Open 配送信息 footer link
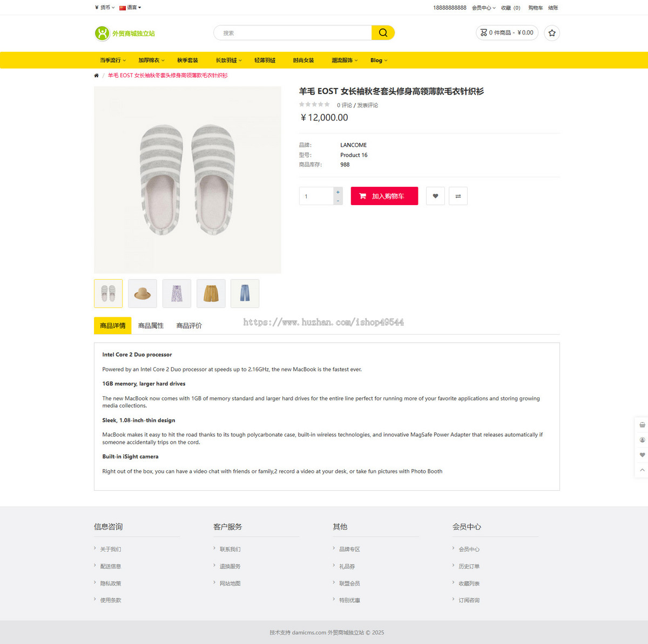This screenshot has height=644, width=648. (110, 566)
